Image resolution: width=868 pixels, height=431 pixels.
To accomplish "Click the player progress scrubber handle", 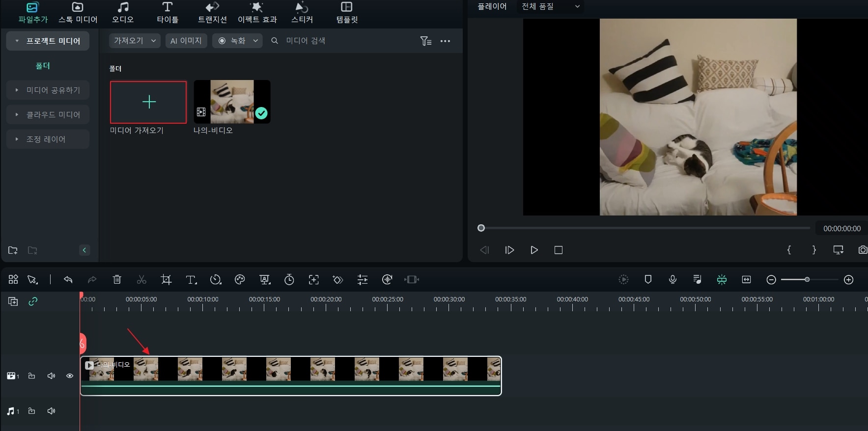I will pyautogui.click(x=481, y=228).
